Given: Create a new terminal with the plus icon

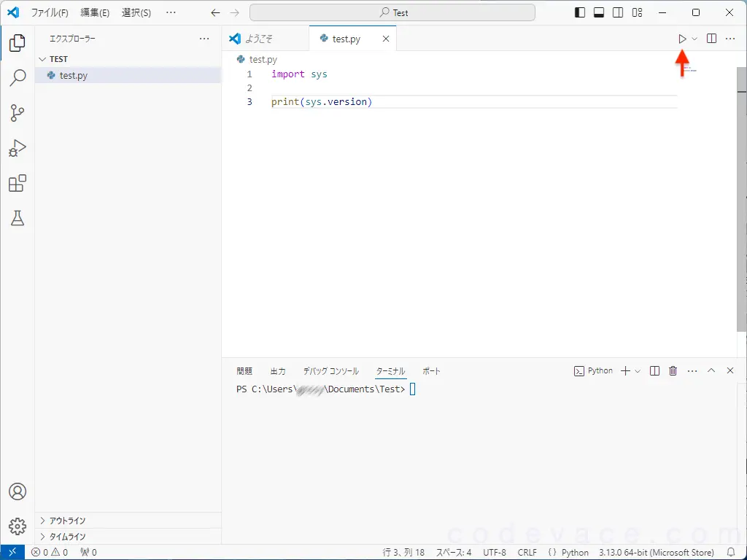Looking at the screenshot, I should click(626, 370).
